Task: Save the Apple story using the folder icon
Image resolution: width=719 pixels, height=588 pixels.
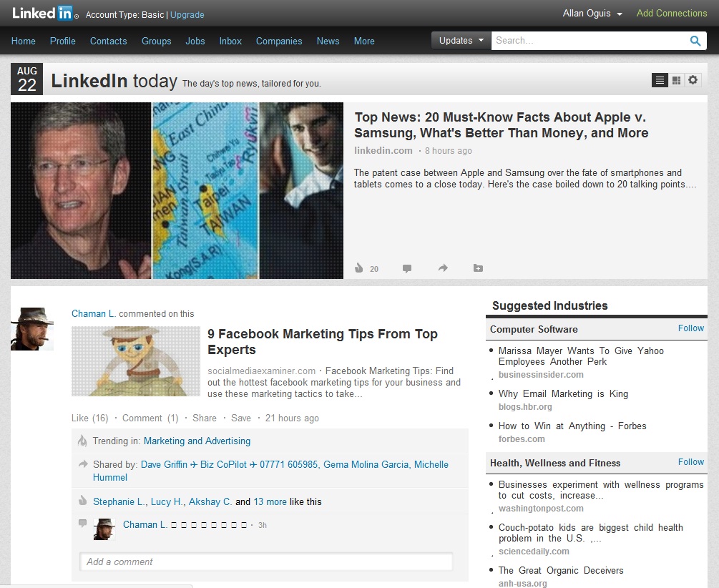Action: 478,268
